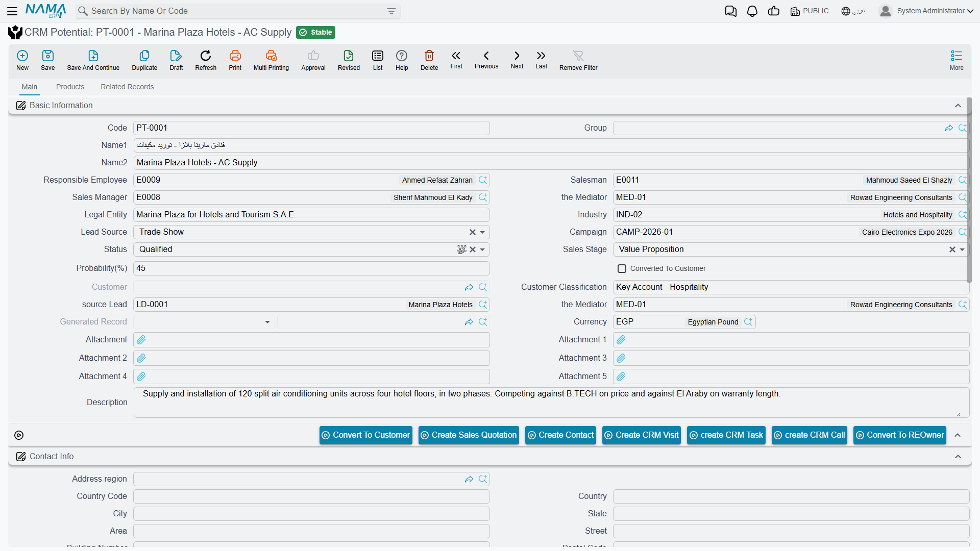
Task: Open notifications bell
Action: [752, 11]
